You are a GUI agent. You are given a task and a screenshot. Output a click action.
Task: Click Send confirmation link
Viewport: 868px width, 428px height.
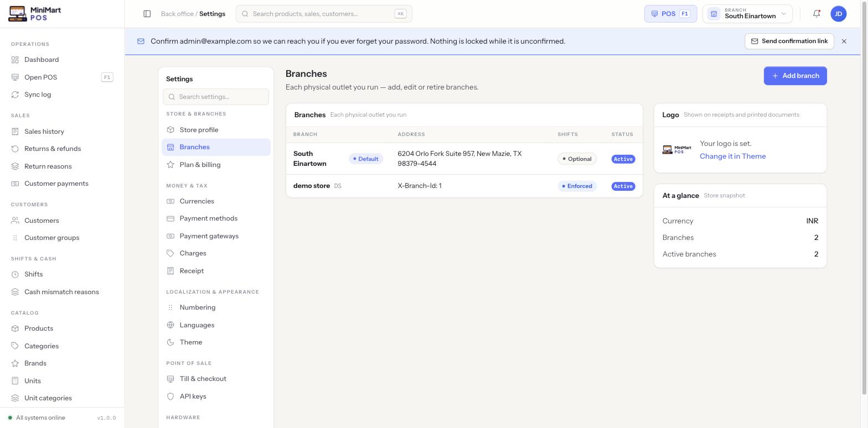coord(789,41)
